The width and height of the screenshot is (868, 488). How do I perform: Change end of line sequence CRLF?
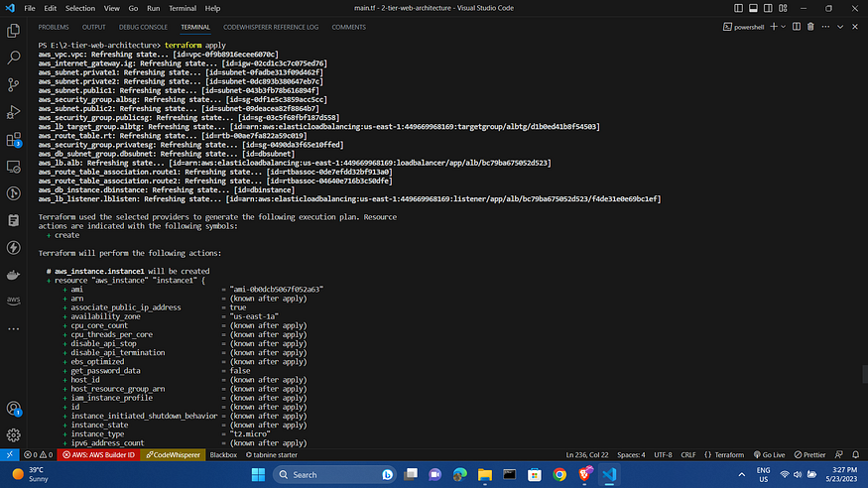688,455
